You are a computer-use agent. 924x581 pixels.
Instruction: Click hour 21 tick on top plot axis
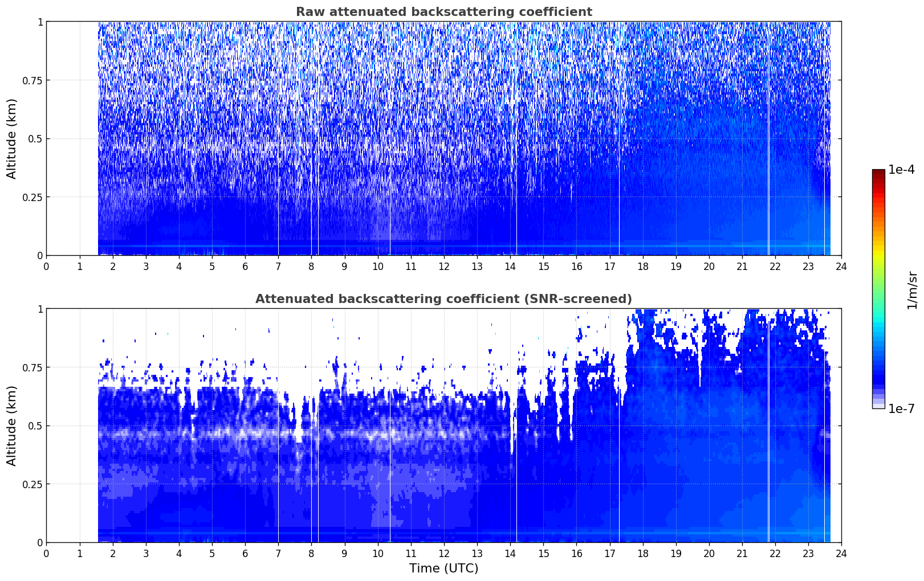[x=742, y=266]
